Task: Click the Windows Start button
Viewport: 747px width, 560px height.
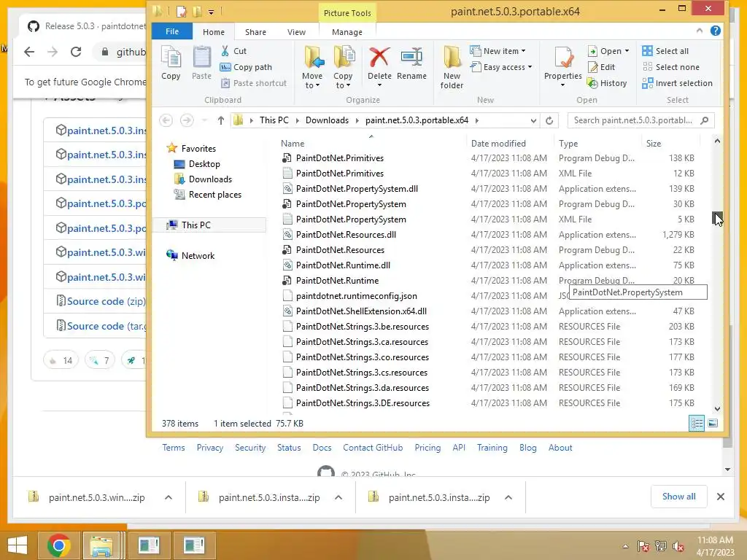Action: 18,545
